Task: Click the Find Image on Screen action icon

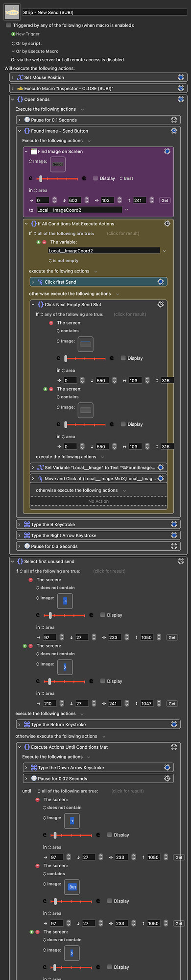Action: click(34, 151)
